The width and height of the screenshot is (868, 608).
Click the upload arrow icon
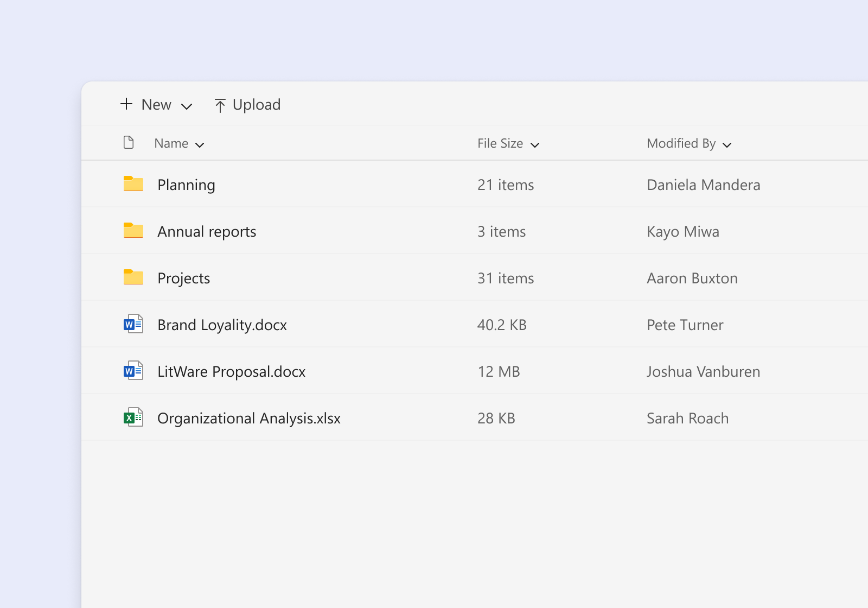point(220,104)
